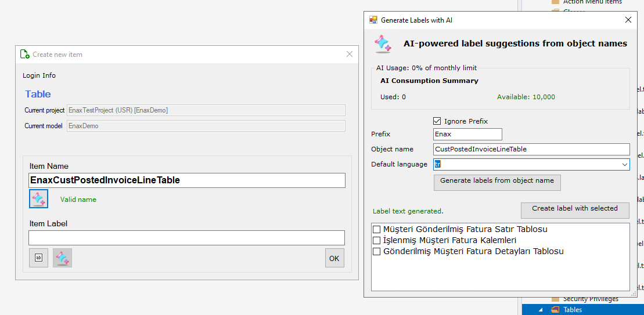Click the Item Name input field
This screenshot has width=644, height=315.
coord(187,180)
